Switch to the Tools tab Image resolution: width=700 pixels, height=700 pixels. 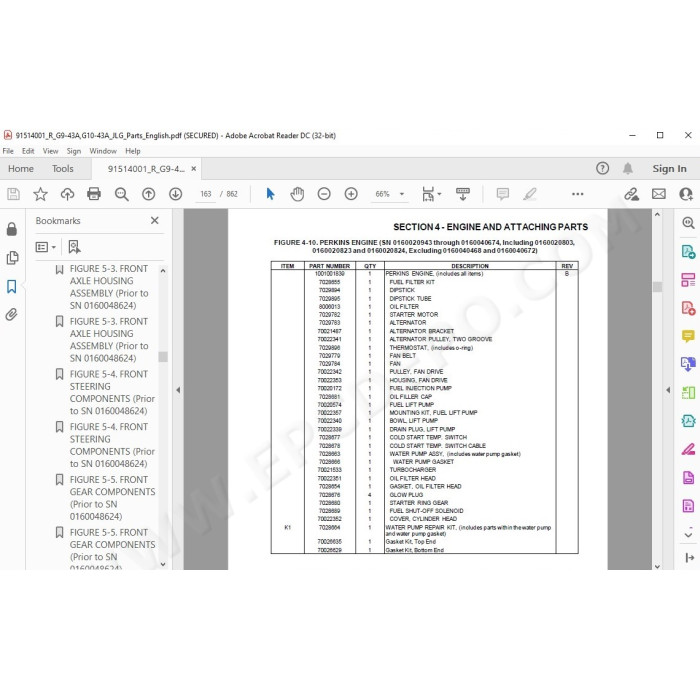[x=62, y=168]
